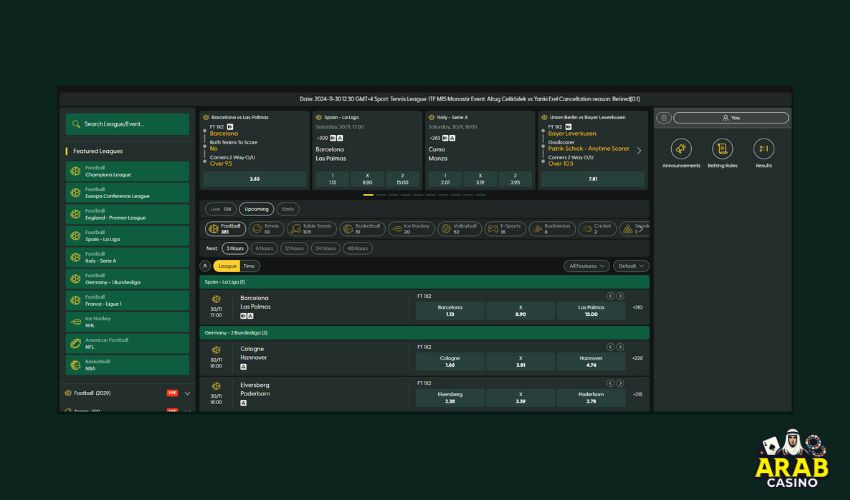Bet on Barcelona at 1.13 in list

click(x=450, y=311)
